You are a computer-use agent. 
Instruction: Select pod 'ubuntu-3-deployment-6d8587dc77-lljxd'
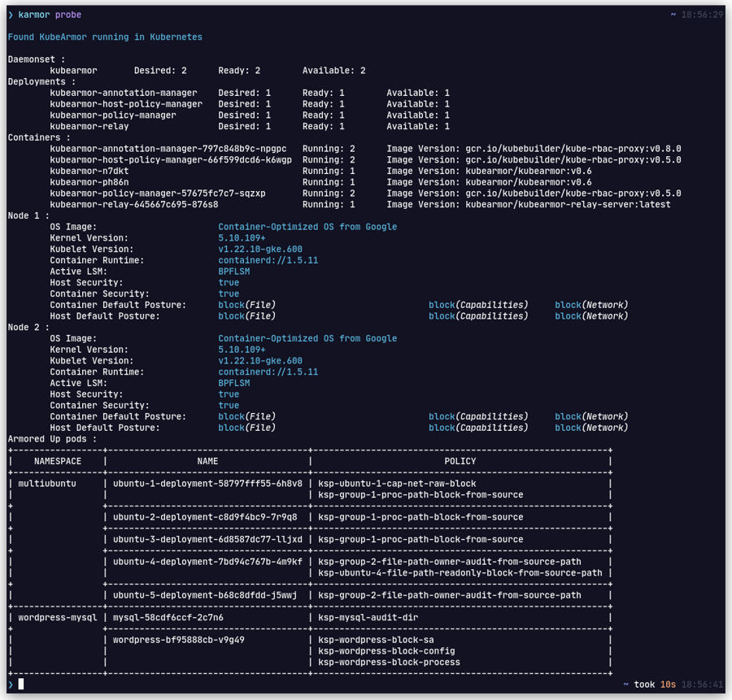pyautogui.click(x=207, y=539)
